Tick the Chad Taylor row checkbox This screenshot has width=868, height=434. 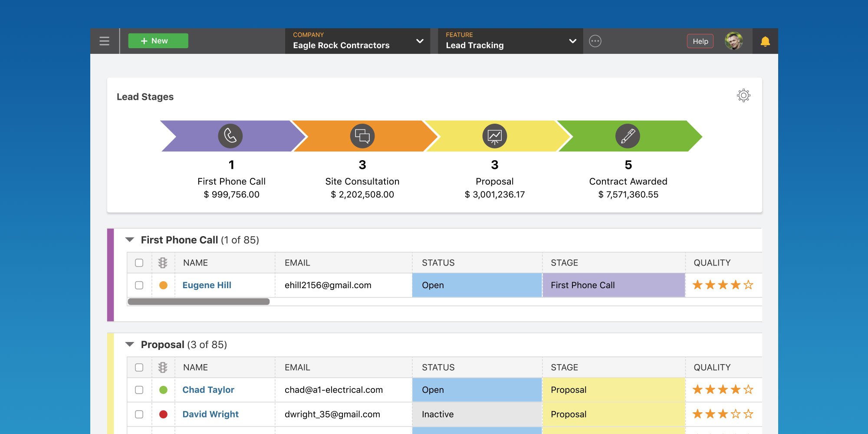139,390
